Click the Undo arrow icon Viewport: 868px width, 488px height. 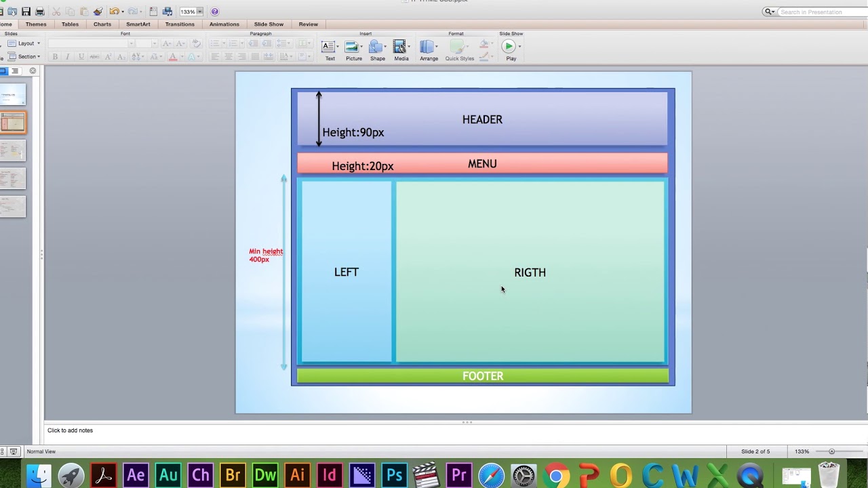point(114,12)
